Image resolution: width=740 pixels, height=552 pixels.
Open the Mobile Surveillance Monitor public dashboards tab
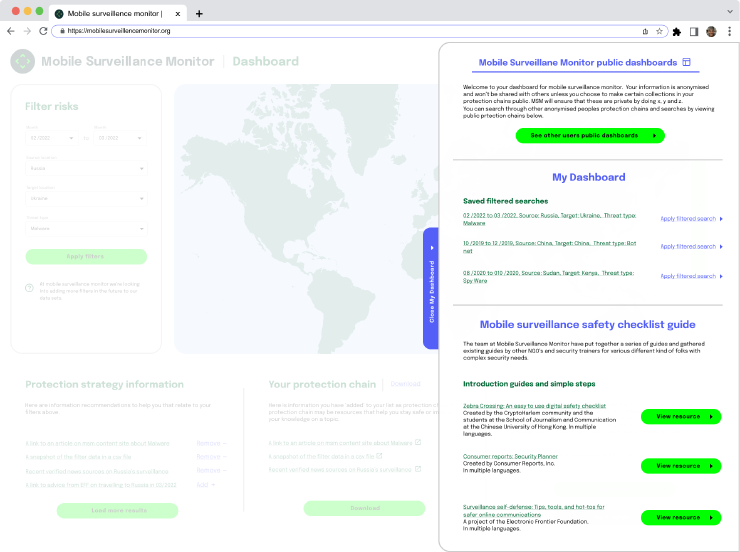(x=585, y=62)
